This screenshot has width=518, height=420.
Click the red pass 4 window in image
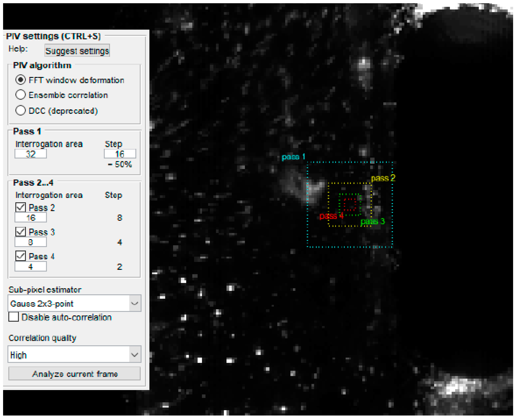pyautogui.click(x=350, y=205)
